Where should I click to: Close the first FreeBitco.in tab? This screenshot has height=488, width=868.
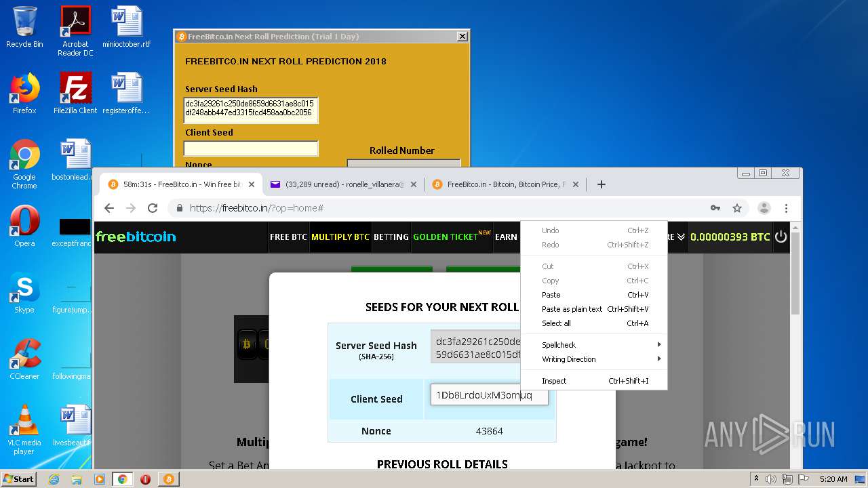[252, 184]
